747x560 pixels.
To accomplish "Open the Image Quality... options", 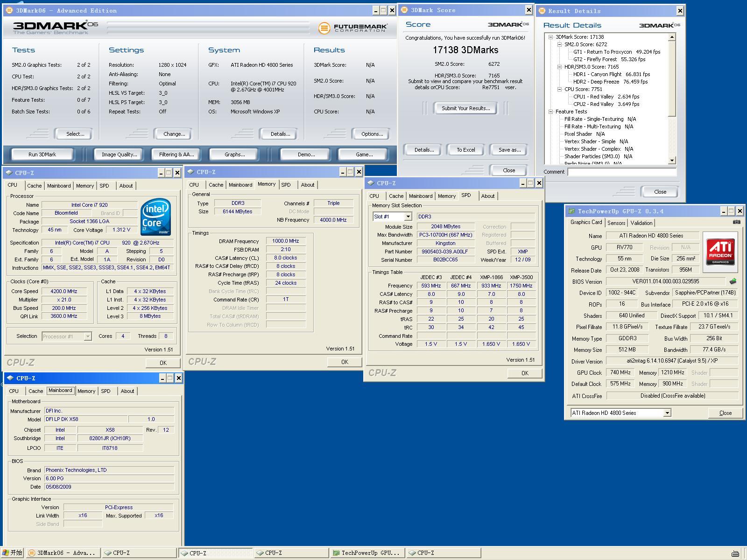I will [120, 154].
